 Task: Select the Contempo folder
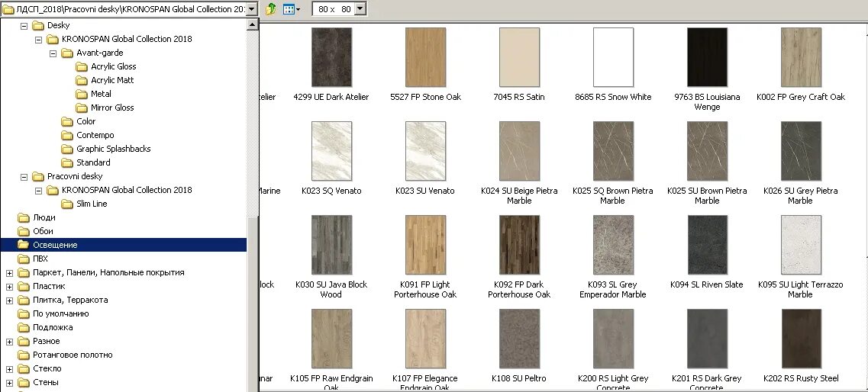95,136
